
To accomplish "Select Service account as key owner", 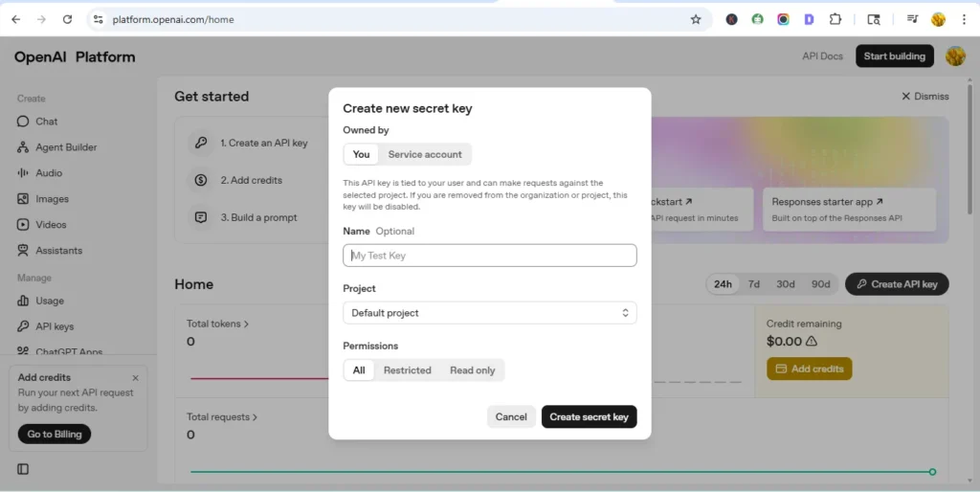I will [x=425, y=154].
